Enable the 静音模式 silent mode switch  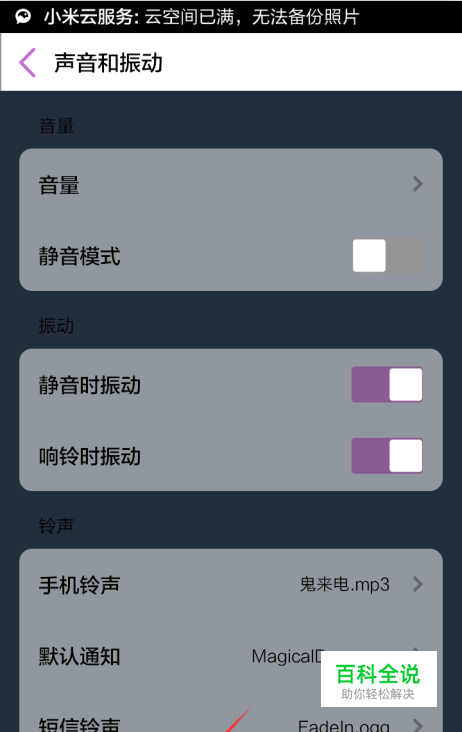pyautogui.click(x=388, y=255)
